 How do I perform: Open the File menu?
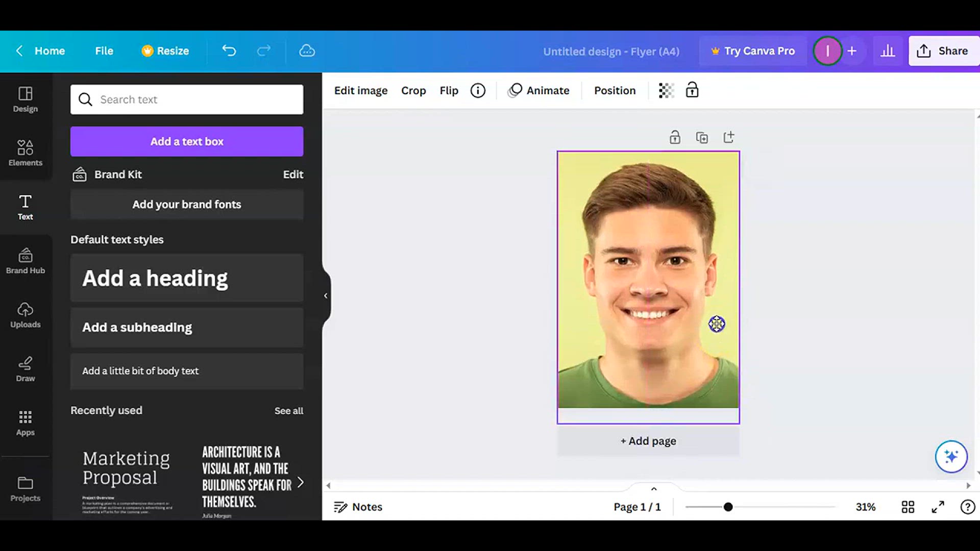click(x=104, y=51)
